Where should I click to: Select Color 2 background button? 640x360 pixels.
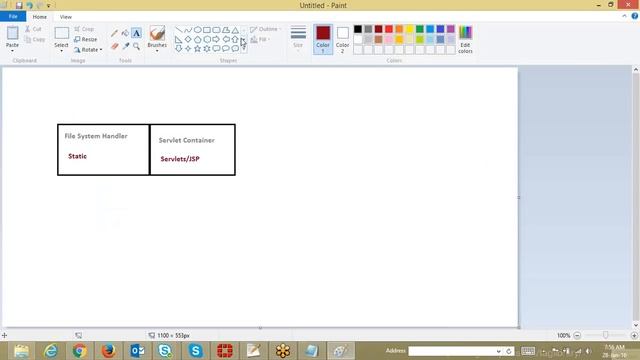342,39
